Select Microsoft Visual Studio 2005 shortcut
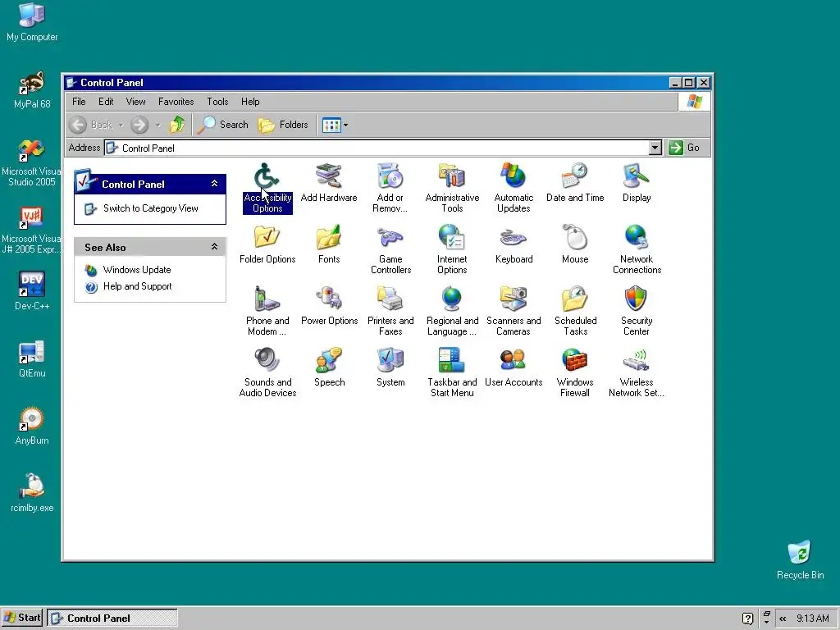This screenshot has height=630, width=840. (x=31, y=163)
